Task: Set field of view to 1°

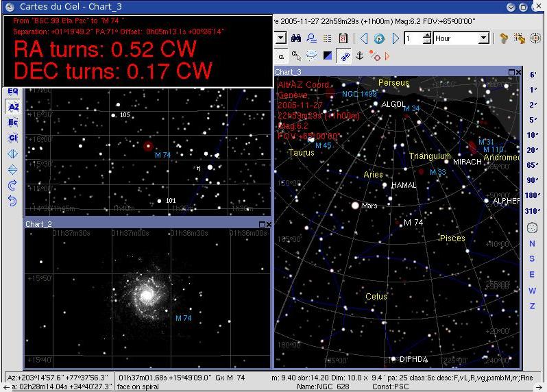Action: coord(533,90)
